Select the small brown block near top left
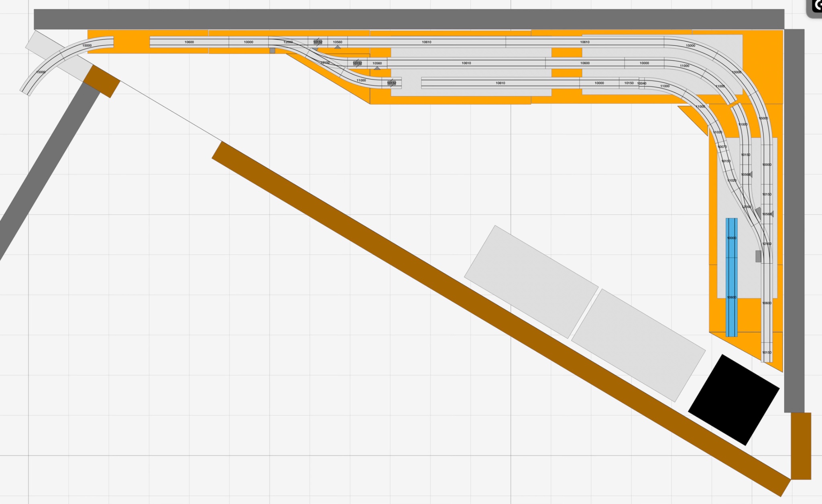The height and width of the screenshot is (504, 822). pyautogui.click(x=102, y=81)
